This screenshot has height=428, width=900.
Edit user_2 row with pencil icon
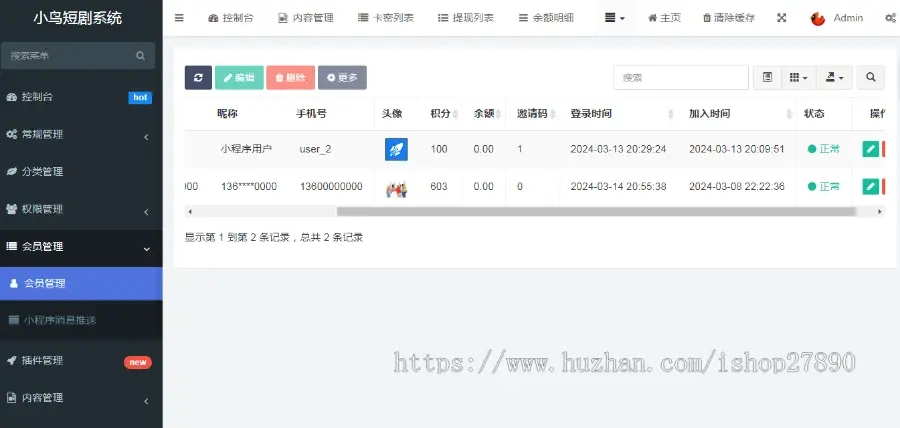point(871,149)
